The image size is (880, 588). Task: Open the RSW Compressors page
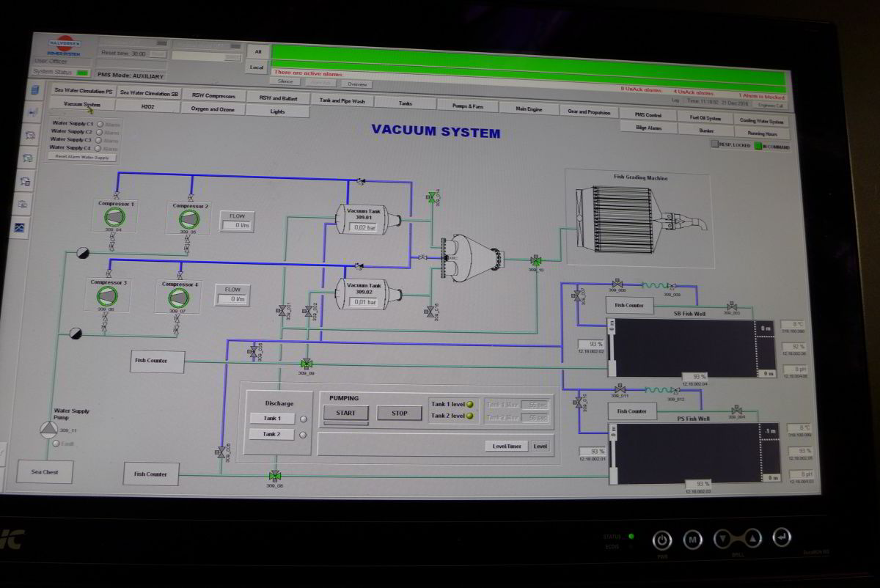point(213,95)
